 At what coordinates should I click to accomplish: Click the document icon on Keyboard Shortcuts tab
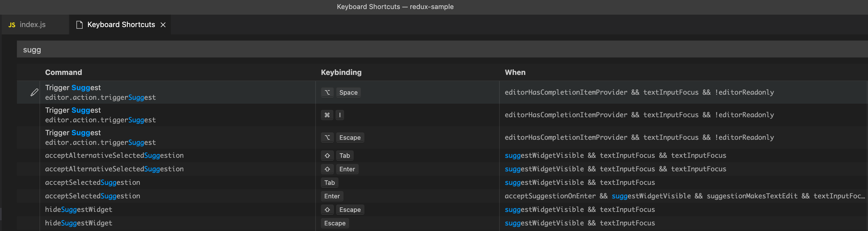pos(80,25)
